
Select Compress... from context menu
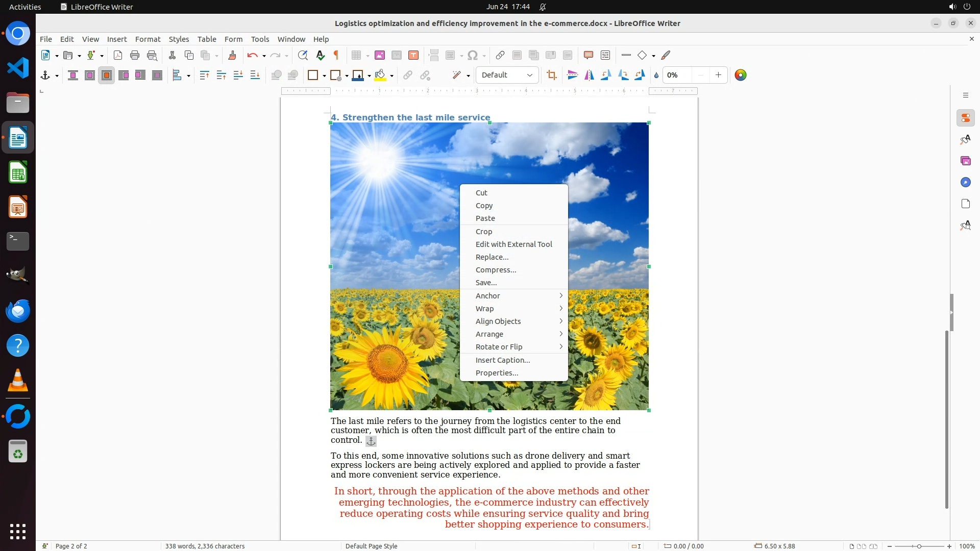coord(496,270)
